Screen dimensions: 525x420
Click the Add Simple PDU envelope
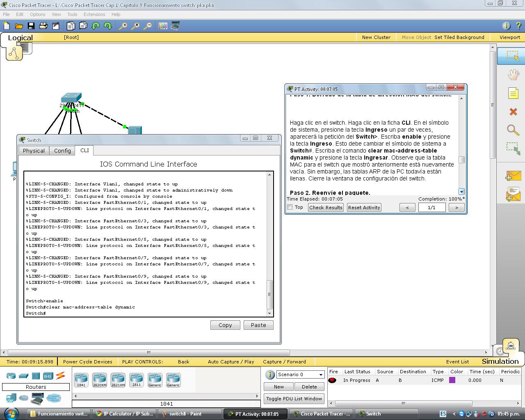click(x=513, y=176)
